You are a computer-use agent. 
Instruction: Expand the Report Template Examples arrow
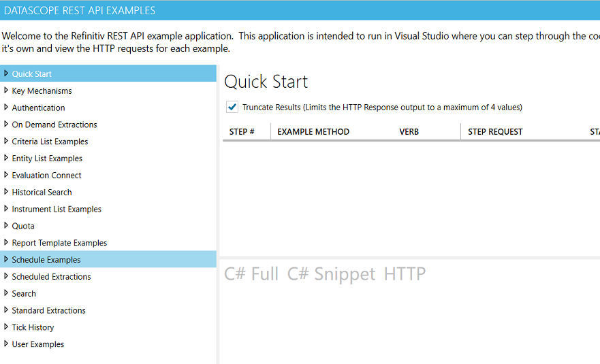(x=5, y=242)
